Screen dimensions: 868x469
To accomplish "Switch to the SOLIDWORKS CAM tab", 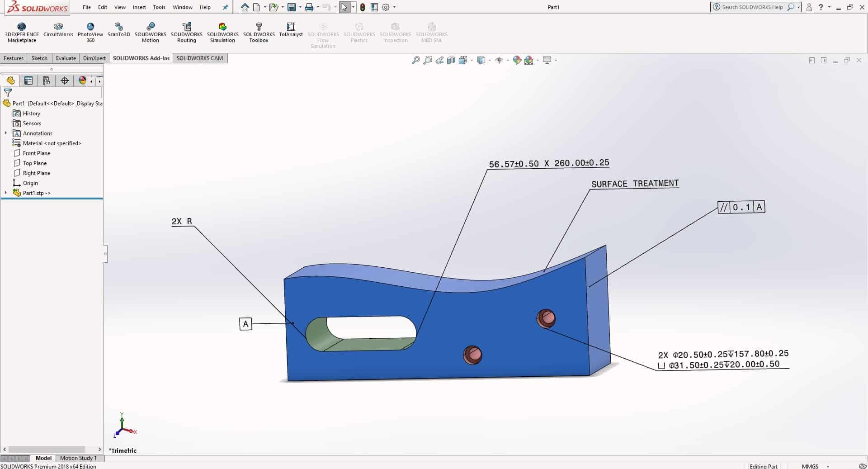I will point(200,58).
